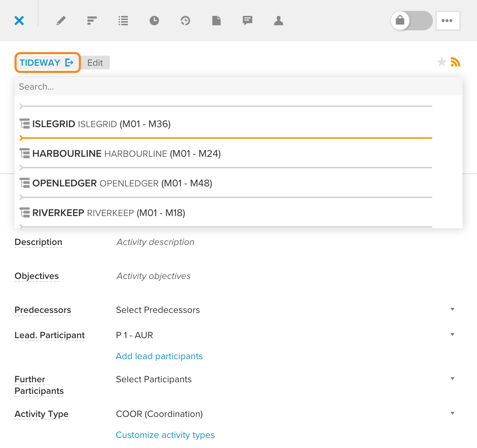Click the Predecessors label
The height and width of the screenshot is (448, 477).
(x=43, y=310)
